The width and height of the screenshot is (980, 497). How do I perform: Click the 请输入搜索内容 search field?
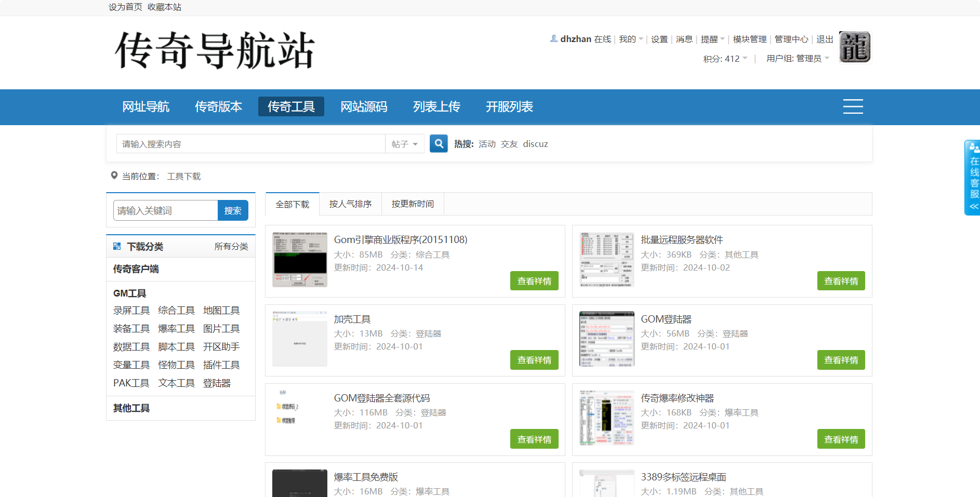click(250, 144)
